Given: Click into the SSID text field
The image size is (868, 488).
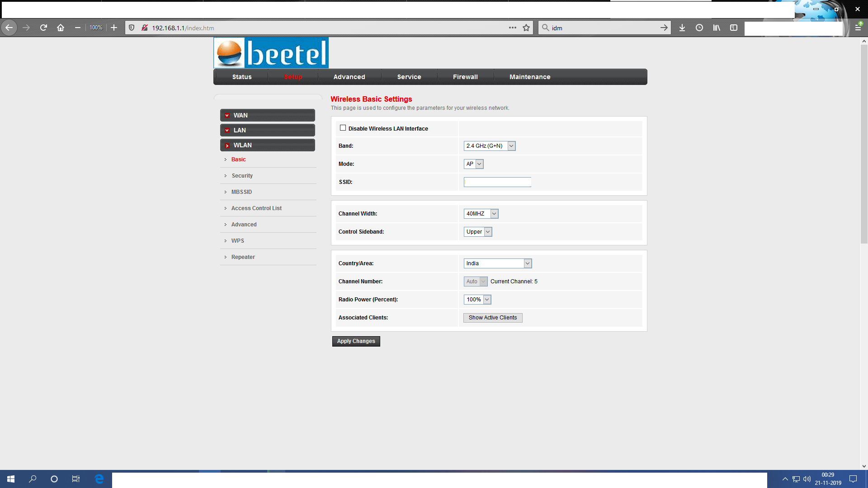Looking at the screenshot, I should pyautogui.click(x=497, y=182).
